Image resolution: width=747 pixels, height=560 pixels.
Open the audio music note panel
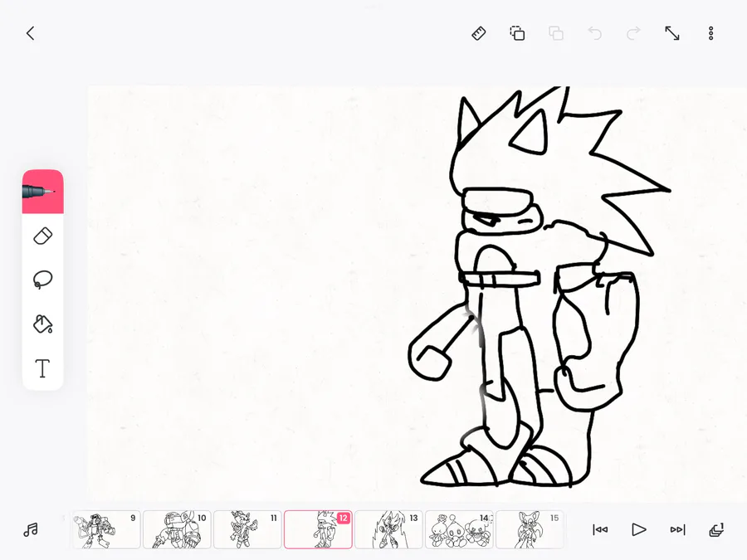[x=31, y=529]
